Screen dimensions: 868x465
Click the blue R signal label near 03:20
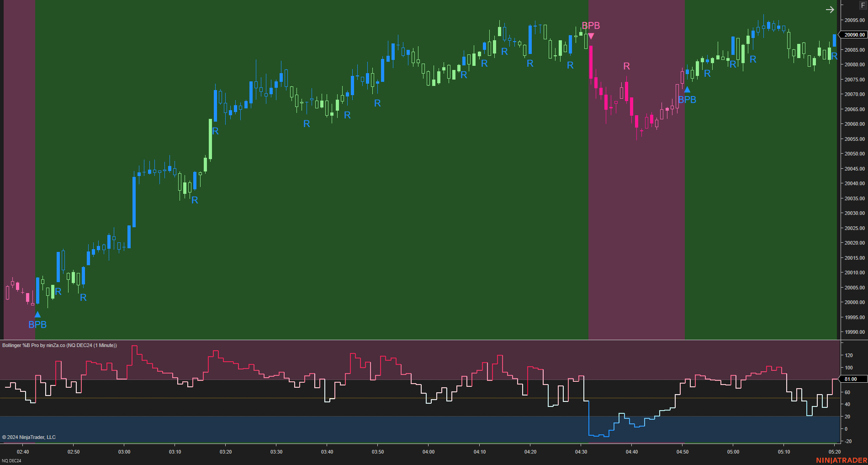tap(215, 131)
